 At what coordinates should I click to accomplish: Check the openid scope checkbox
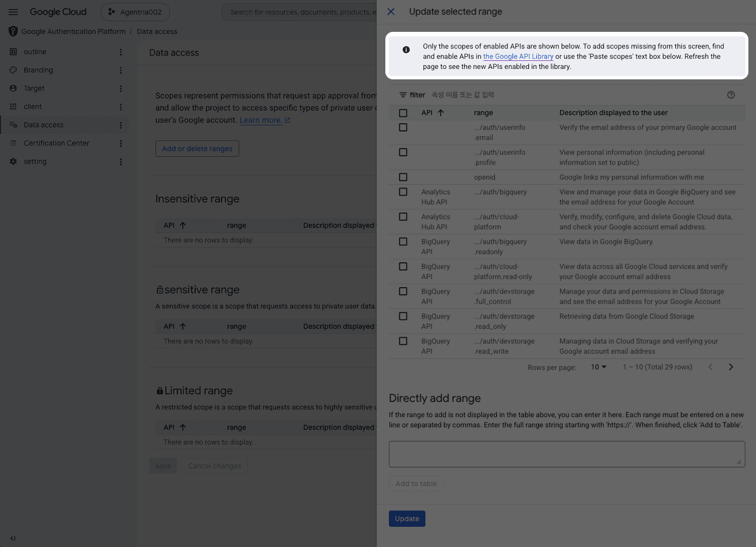pos(403,177)
